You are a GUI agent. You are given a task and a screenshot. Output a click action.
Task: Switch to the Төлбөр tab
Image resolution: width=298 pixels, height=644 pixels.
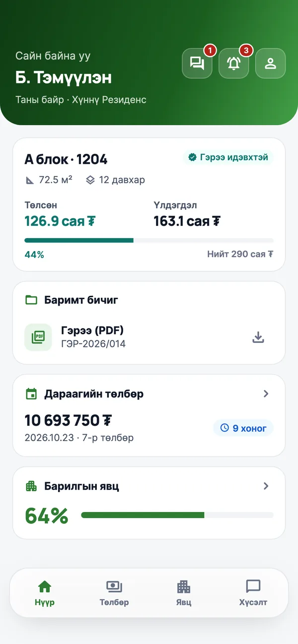pos(114,593)
